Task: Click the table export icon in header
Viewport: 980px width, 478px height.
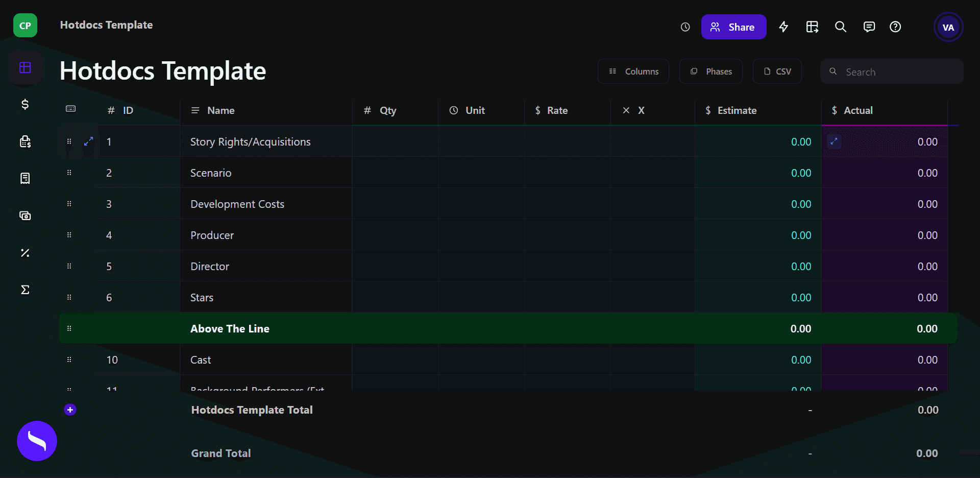Action: [x=812, y=27]
